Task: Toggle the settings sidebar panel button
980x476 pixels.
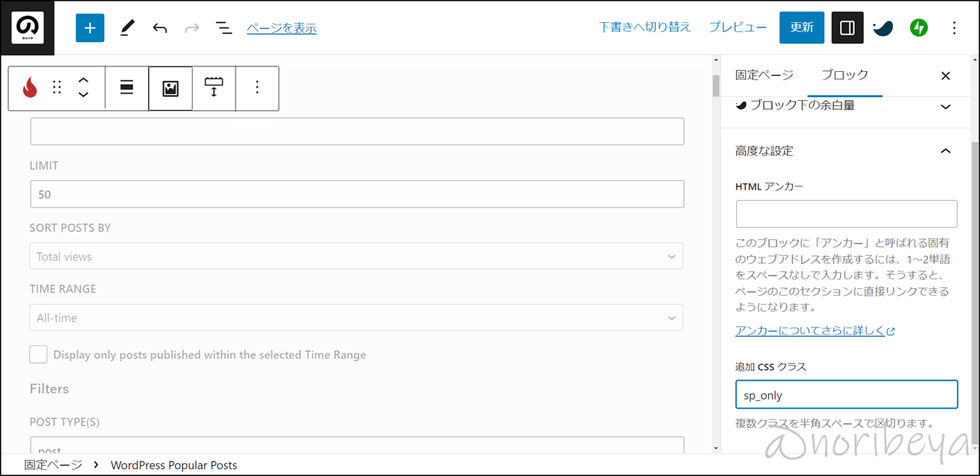Action: tap(847, 28)
